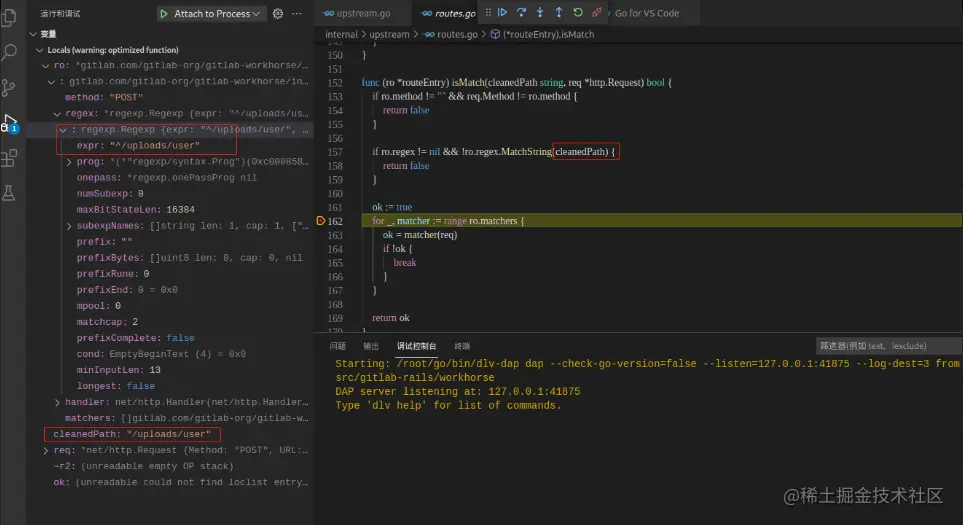Switch to the upstream.go editor tab
Screen dimensions: 963x525
(x=356, y=14)
